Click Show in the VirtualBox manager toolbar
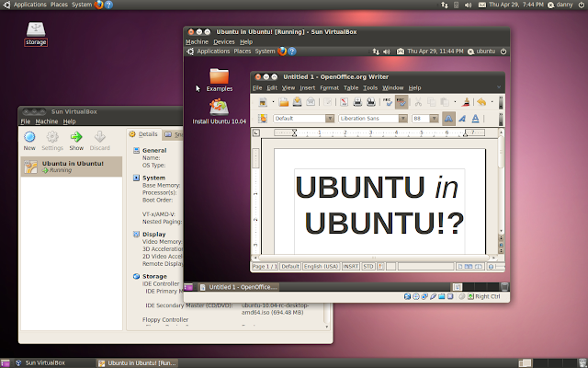The width and height of the screenshot is (588, 368). click(x=76, y=141)
